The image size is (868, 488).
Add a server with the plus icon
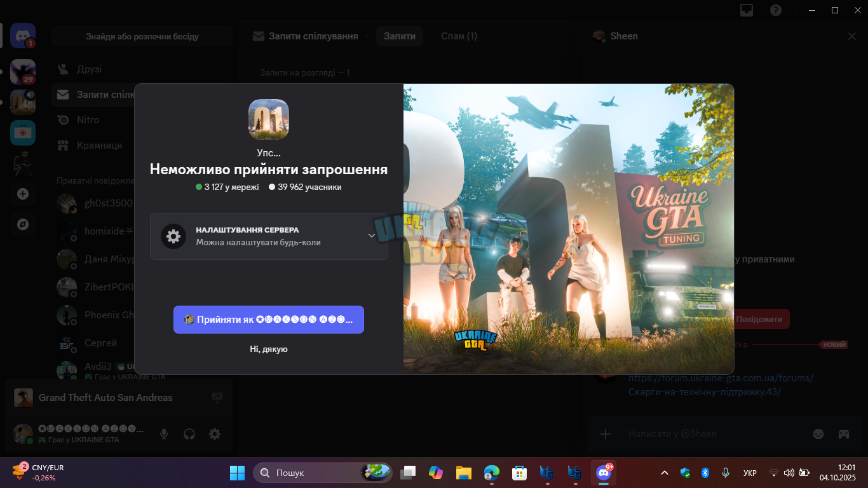(23, 194)
